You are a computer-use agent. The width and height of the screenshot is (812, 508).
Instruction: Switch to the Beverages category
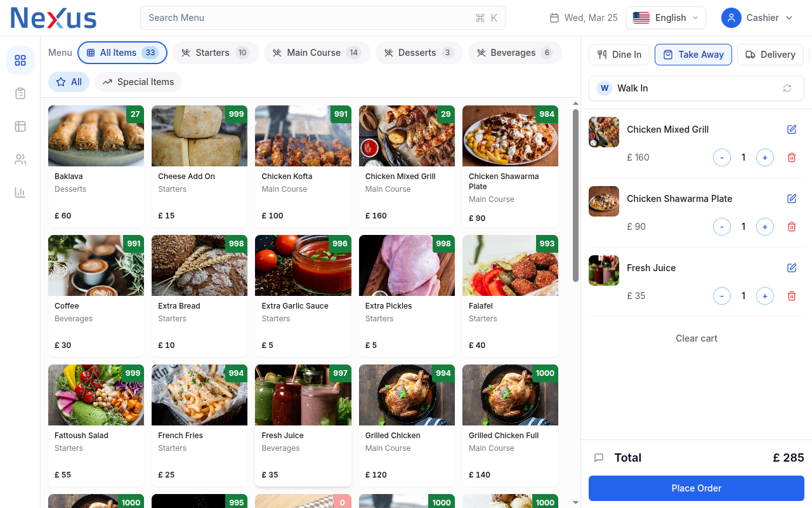click(515, 53)
